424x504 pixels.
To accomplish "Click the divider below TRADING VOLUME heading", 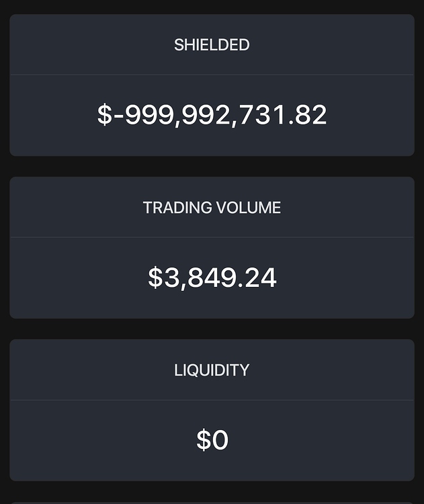I will [212, 237].
